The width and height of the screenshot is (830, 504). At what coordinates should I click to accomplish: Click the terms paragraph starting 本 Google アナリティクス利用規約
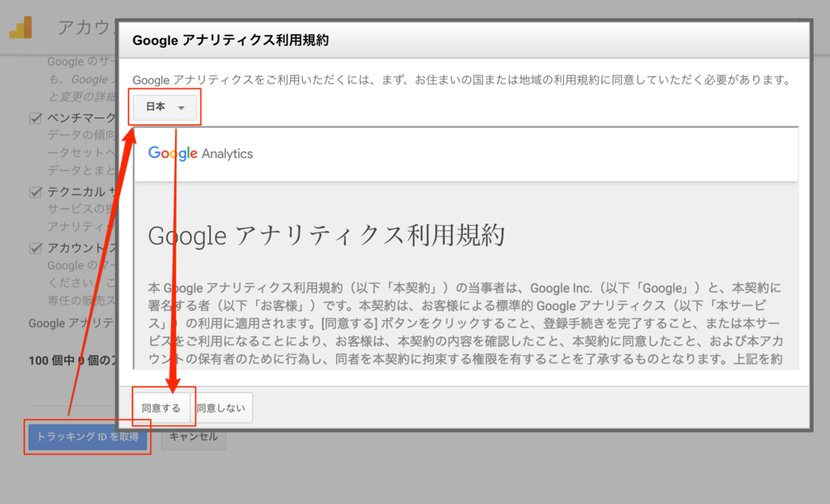[465, 323]
